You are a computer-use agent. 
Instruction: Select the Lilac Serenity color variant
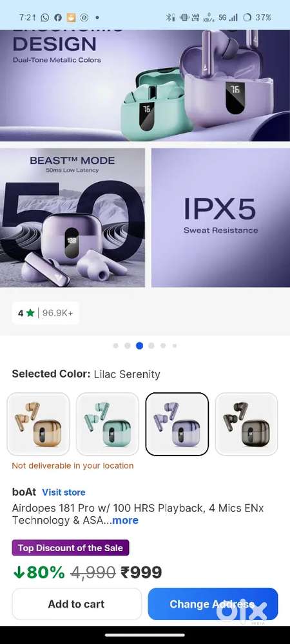click(177, 424)
